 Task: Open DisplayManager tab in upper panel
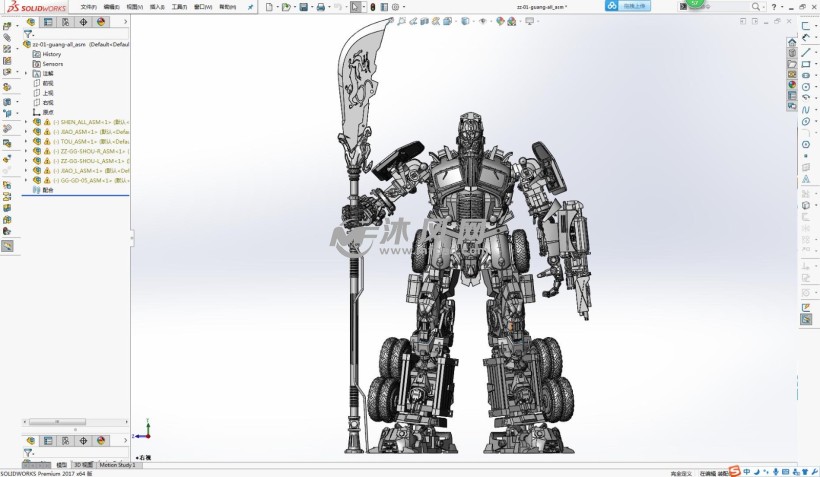101,22
